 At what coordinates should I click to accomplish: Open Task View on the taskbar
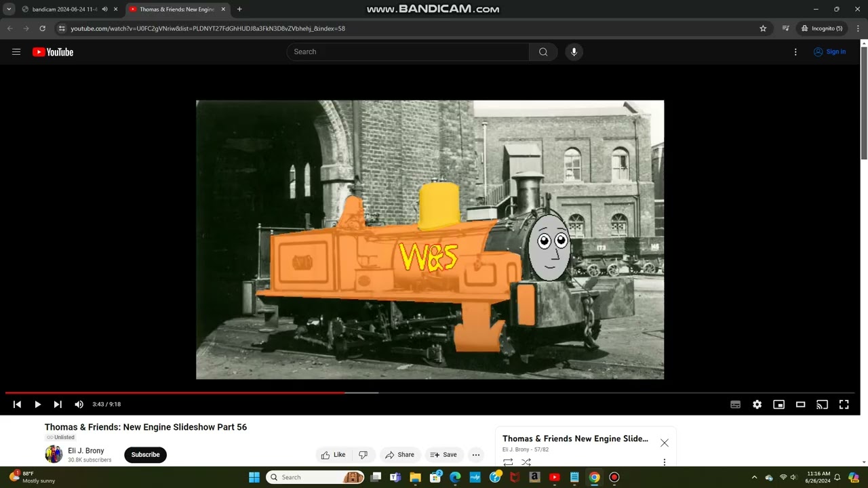(376, 477)
